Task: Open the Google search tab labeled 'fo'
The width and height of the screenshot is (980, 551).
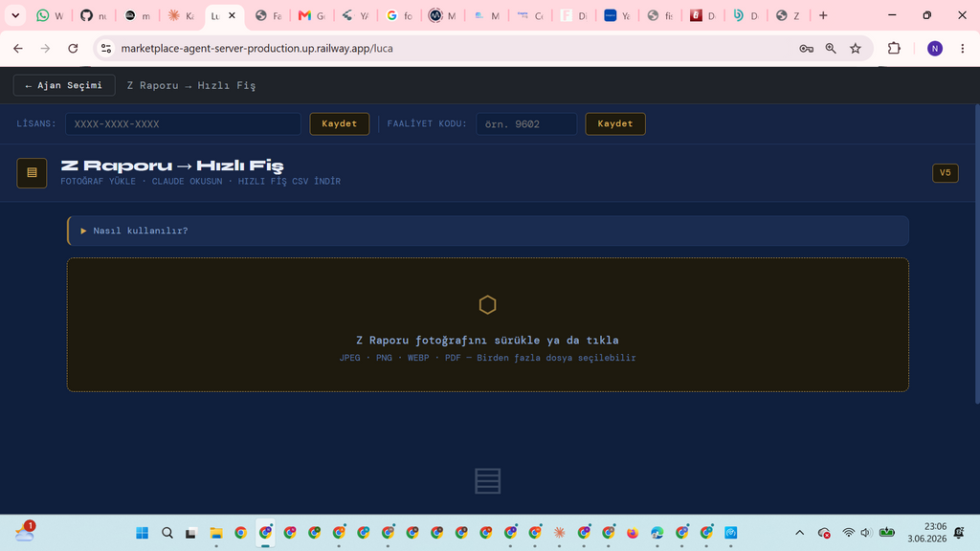Action: click(399, 15)
